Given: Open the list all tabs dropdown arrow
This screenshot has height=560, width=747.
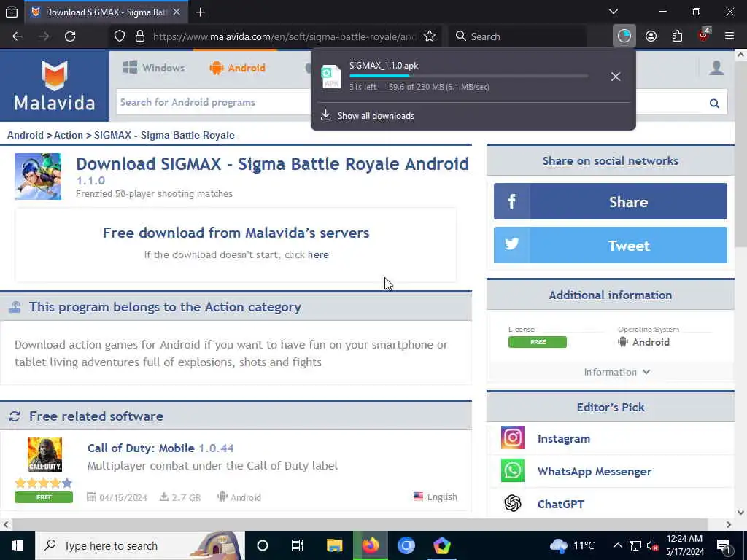Looking at the screenshot, I should pyautogui.click(x=613, y=12).
